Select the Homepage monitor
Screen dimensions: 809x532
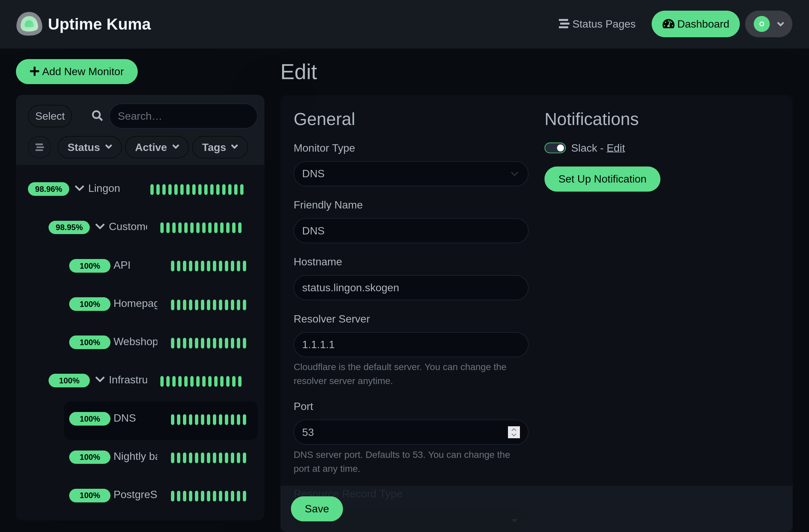point(161,304)
